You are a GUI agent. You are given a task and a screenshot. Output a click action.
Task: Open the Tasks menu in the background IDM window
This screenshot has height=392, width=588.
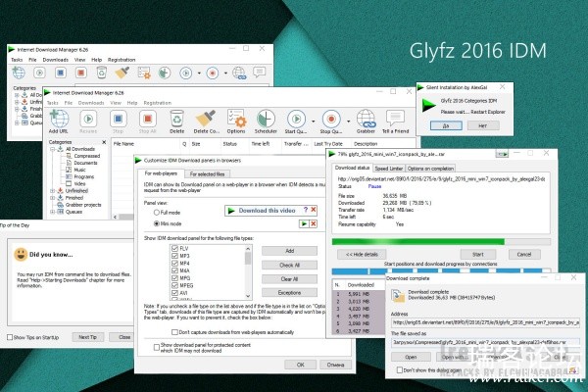17,60
